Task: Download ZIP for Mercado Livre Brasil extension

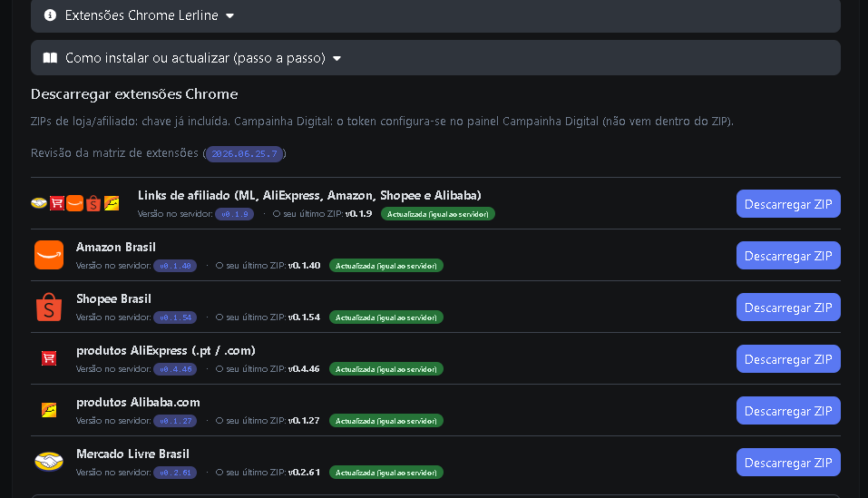Action: click(x=788, y=463)
